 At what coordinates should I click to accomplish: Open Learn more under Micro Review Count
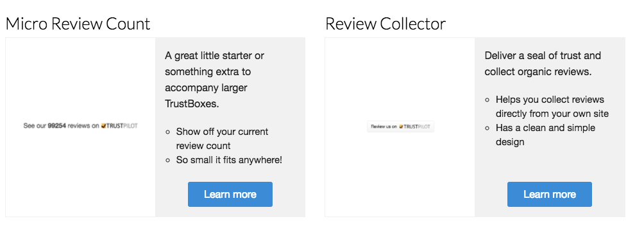[x=230, y=194]
